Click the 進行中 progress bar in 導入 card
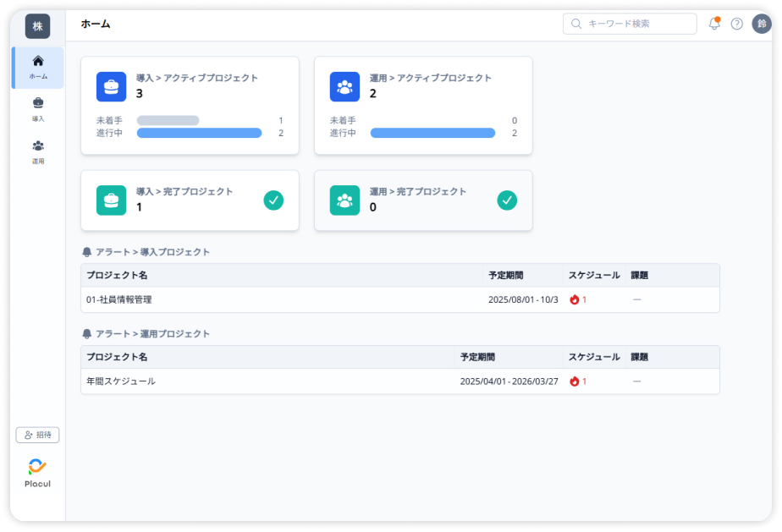 (x=199, y=133)
